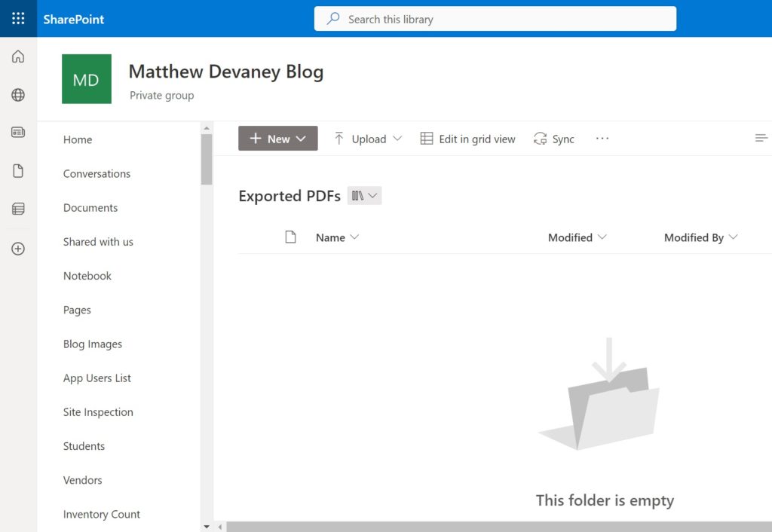
Task: Open the Site Inspection link
Action: 98,412
